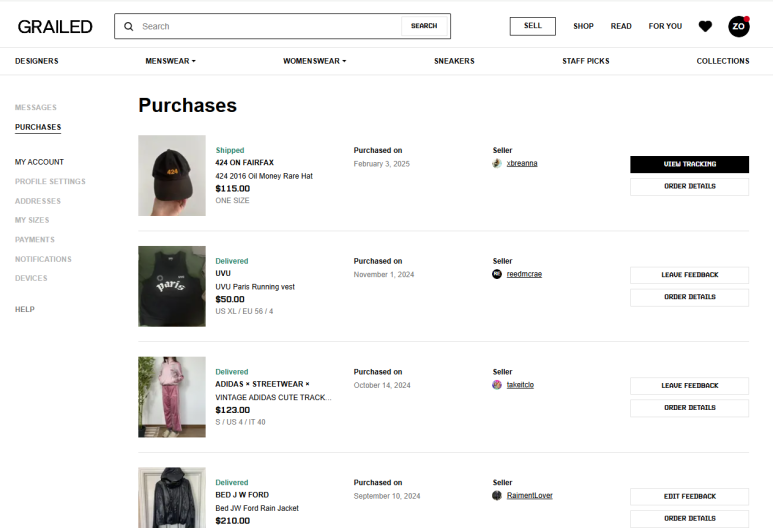Click EDIT FEEDBACK for Bed JW Ford jacket
The width and height of the screenshot is (773, 528).
pos(689,496)
